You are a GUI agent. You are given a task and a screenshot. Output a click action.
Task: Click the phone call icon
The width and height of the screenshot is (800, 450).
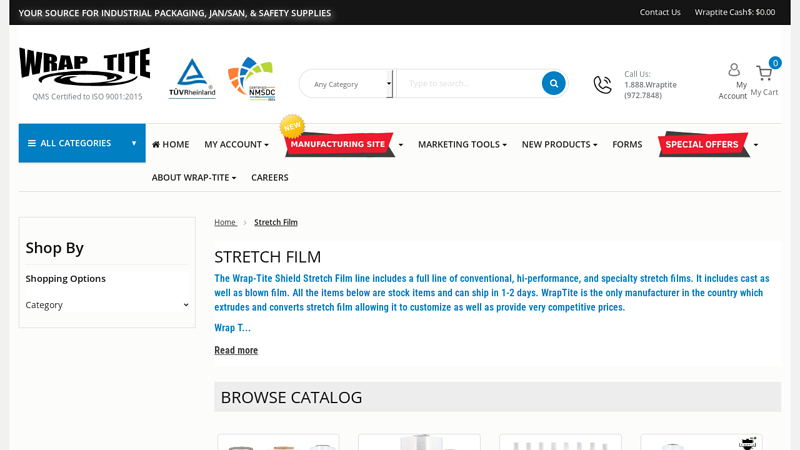tap(603, 85)
